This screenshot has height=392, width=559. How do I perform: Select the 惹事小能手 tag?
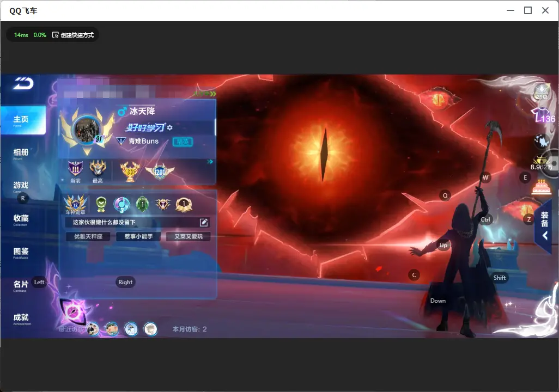[x=138, y=236]
